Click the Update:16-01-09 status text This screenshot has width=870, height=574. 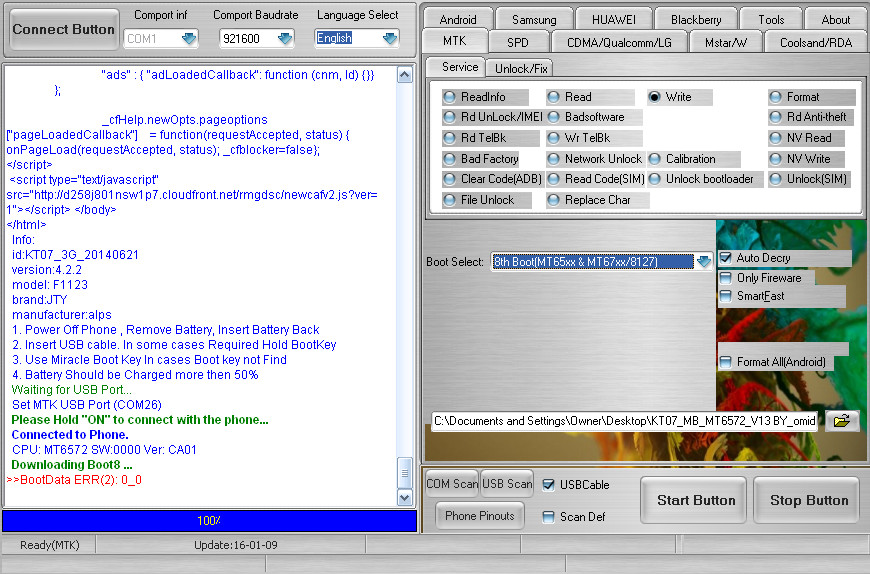pyautogui.click(x=236, y=545)
